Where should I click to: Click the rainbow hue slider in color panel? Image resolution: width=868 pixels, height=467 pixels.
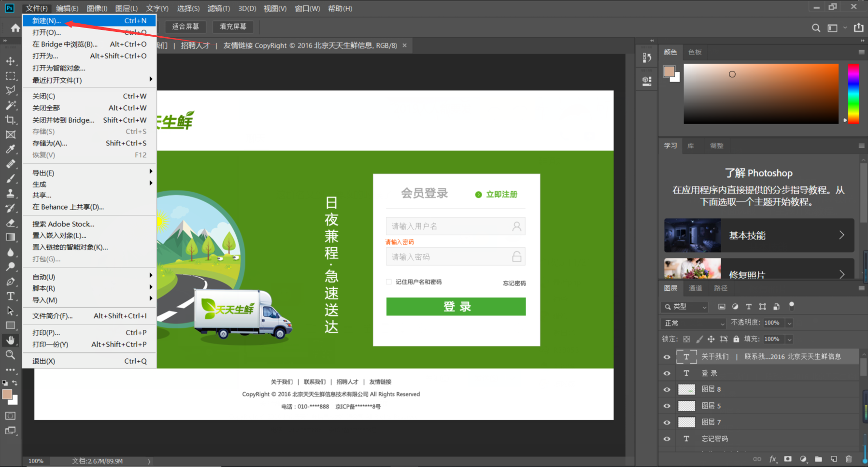click(853, 94)
